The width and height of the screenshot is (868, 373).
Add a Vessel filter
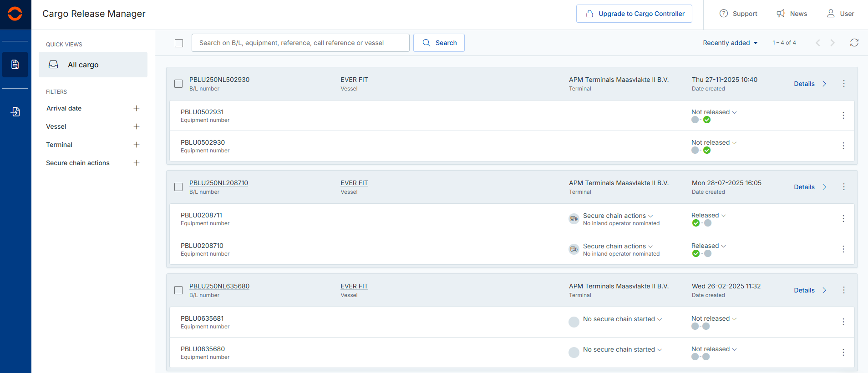click(x=137, y=126)
